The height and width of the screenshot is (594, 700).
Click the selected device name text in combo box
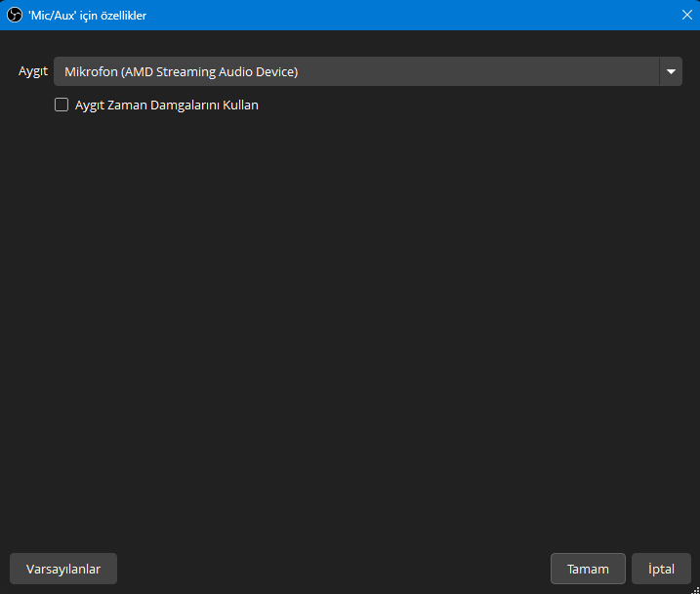point(182,72)
